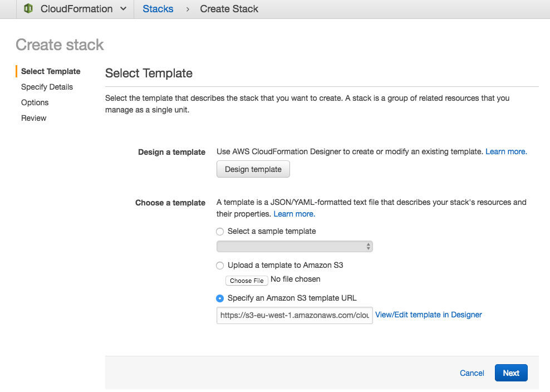Go to the Stacks breadcrumb link
This screenshot has width=550, height=392.
[158, 9]
